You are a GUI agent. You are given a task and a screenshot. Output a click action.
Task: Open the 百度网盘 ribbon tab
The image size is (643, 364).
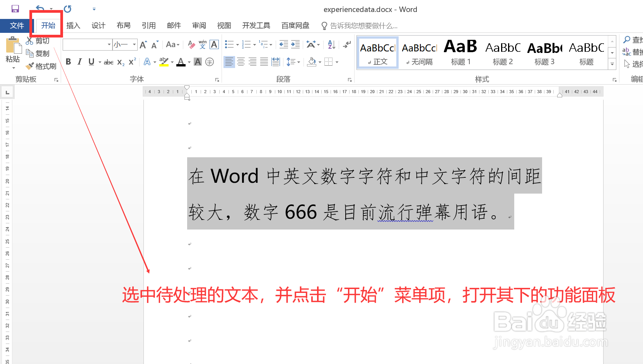click(295, 26)
